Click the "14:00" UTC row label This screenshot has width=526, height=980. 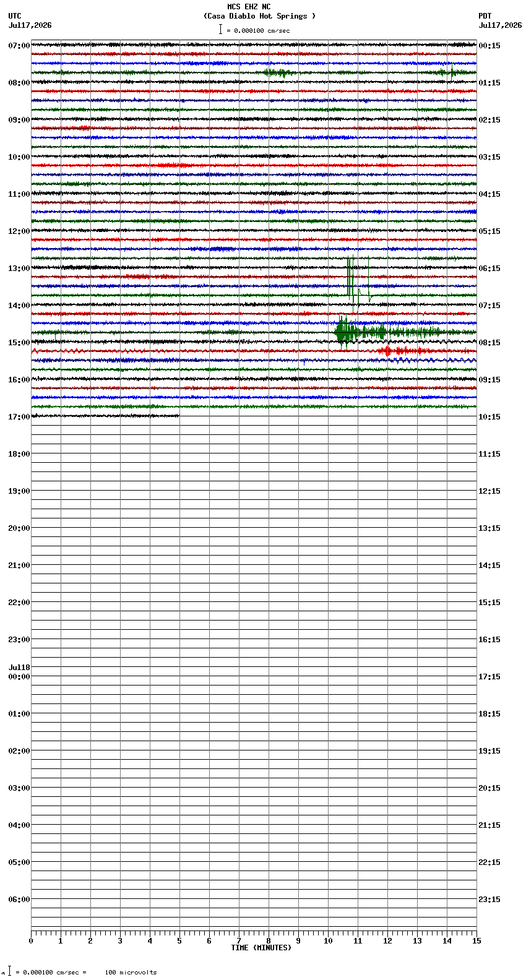tap(19, 306)
